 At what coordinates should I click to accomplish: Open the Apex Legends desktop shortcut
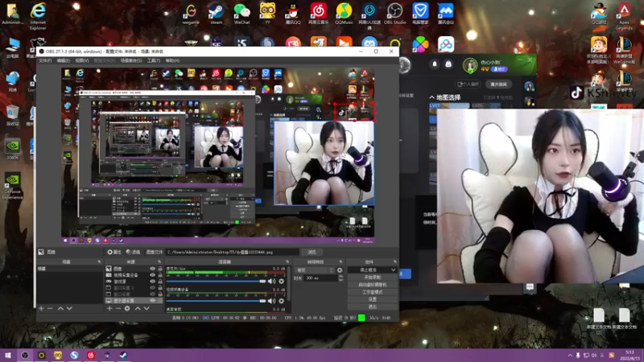click(x=624, y=16)
